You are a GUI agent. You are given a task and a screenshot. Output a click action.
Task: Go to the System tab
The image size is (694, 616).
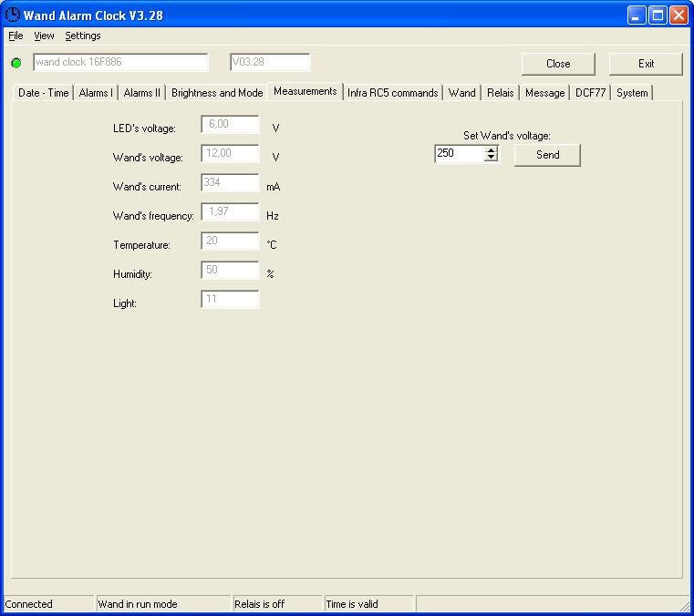tap(632, 93)
